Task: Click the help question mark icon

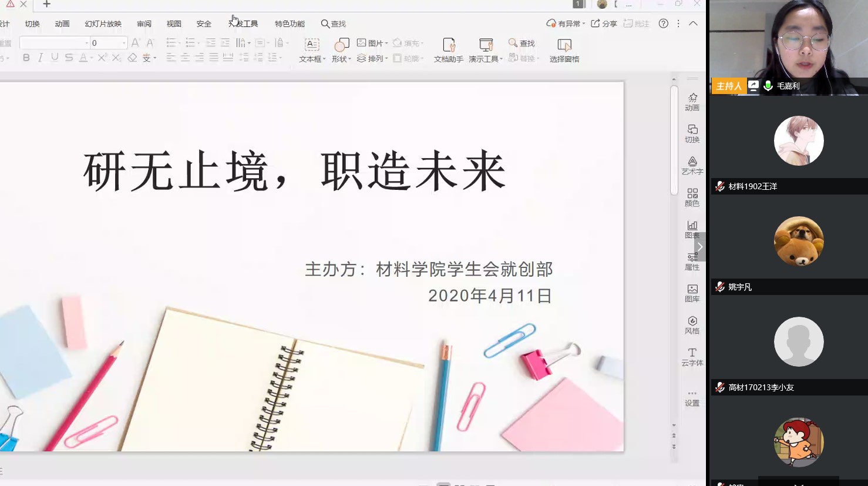Action: point(663,24)
